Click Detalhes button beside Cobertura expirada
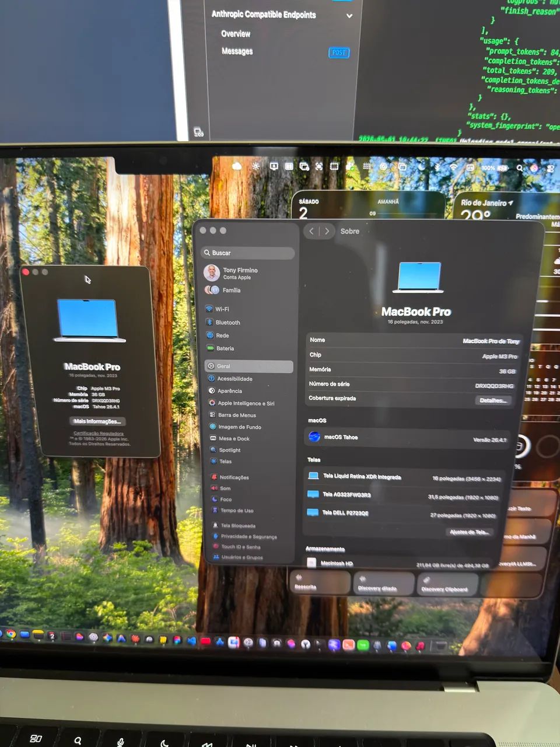 494,400
